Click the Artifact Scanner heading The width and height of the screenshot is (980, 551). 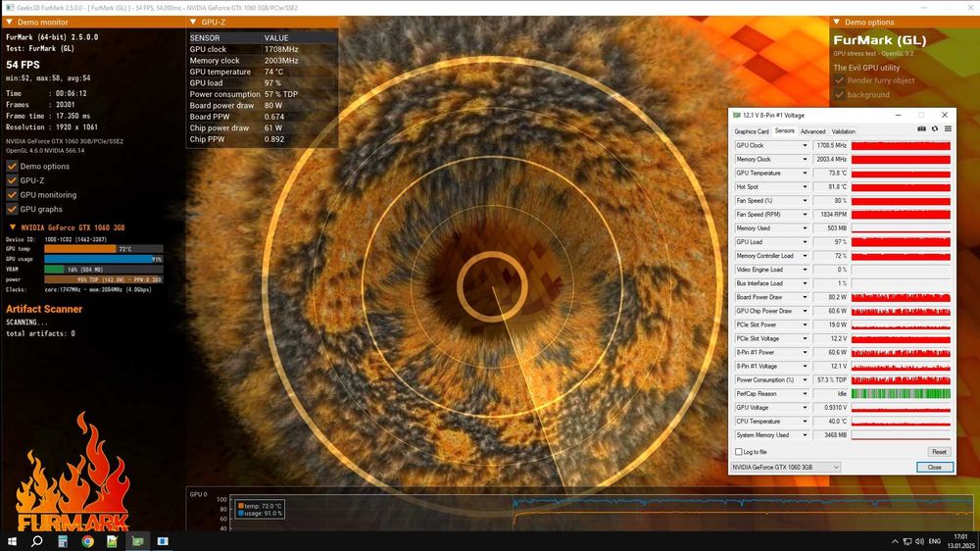coord(44,309)
